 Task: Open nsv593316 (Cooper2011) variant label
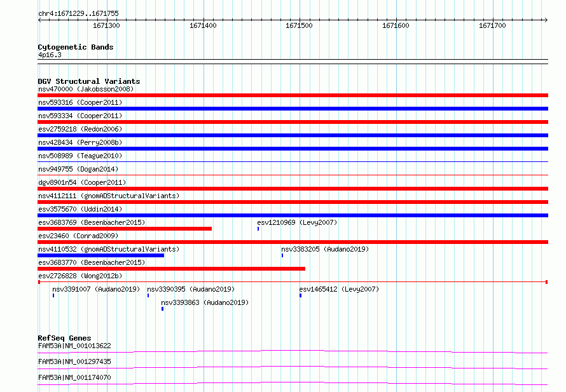click(x=80, y=102)
